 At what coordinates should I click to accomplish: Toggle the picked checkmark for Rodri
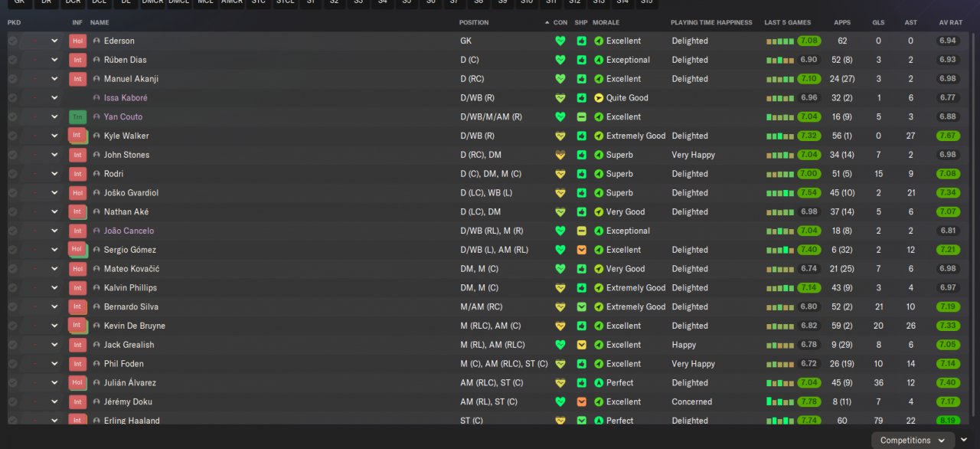click(13, 174)
